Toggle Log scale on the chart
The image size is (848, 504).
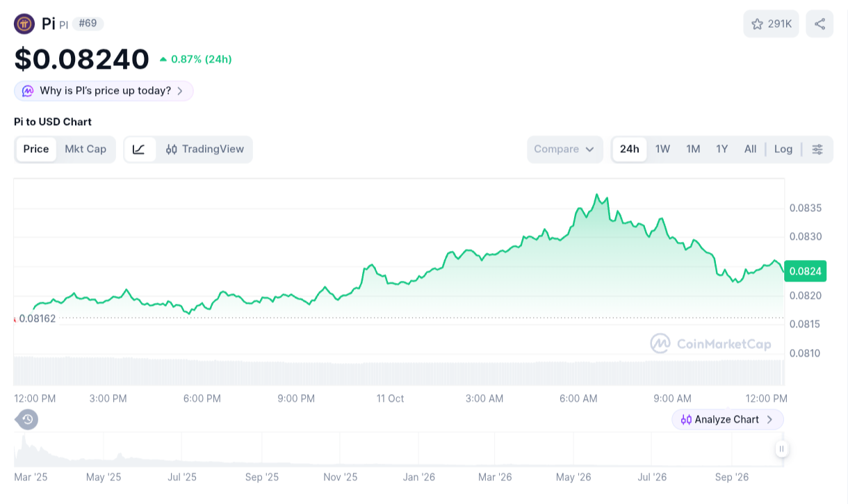pos(783,149)
